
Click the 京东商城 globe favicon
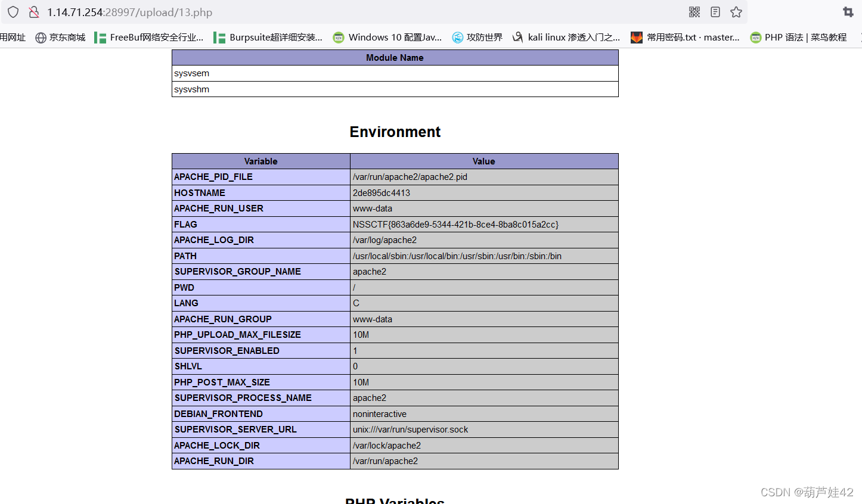point(41,38)
